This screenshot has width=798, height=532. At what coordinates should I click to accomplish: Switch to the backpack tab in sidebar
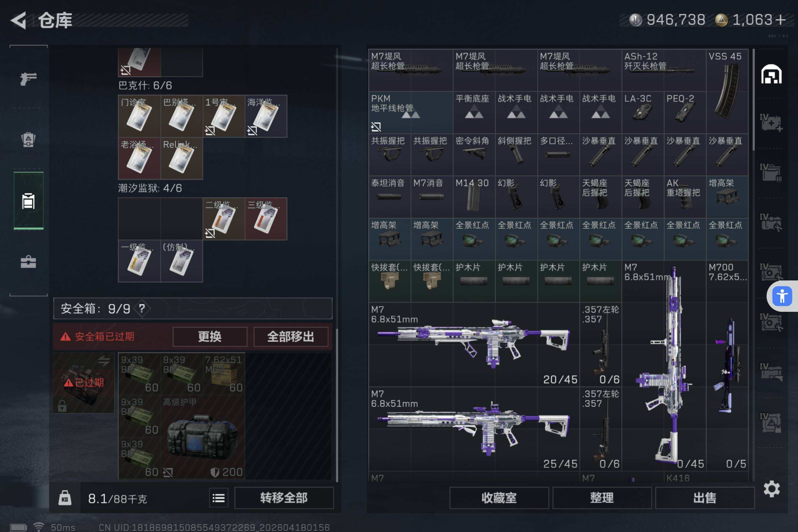click(28, 139)
